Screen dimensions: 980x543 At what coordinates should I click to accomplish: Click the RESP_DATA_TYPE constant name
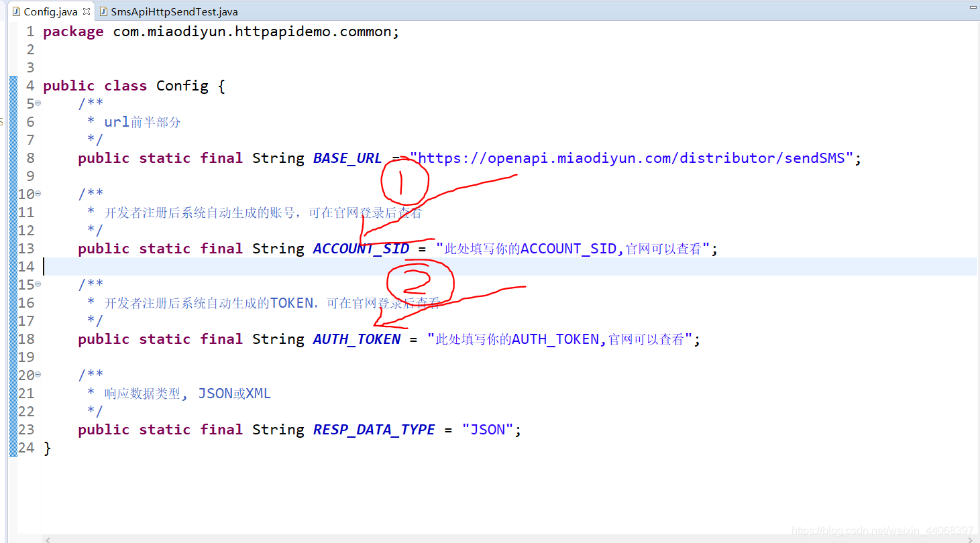click(374, 430)
